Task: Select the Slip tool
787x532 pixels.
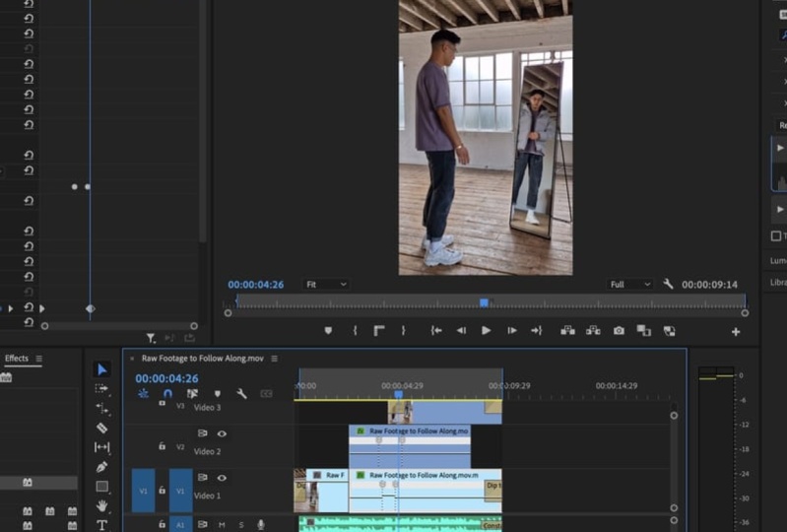Action: coord(101,447)
